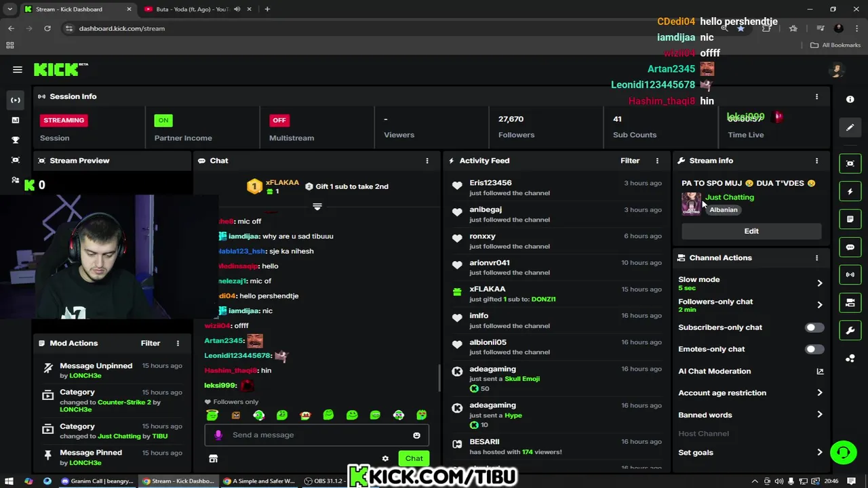The width and height of the screenshot is (868, 488).
Task: Collapse the pinned gift leaderboard handle in chat
Action: [317, 206]
